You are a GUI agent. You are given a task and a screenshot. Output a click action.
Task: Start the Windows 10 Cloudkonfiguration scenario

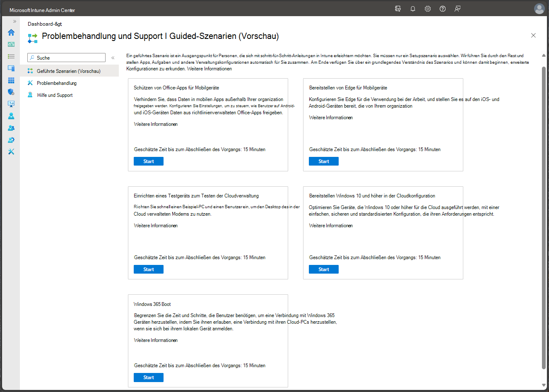click(324, 269)
